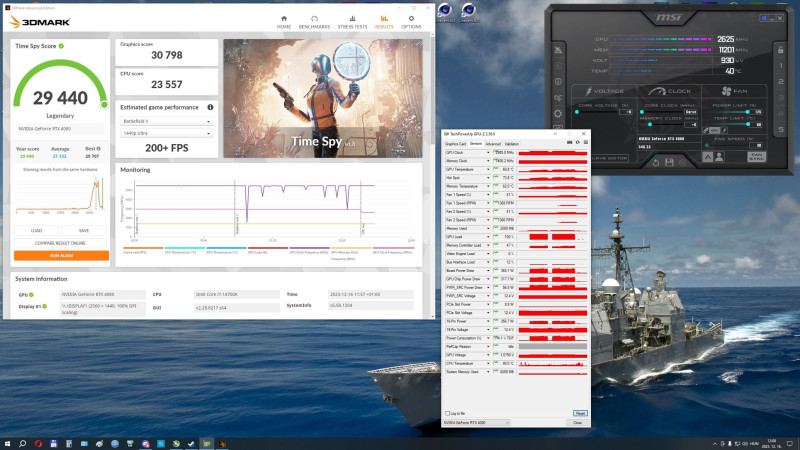Click Compare Result Online button
This screenshot has width=800, height=450.
pos(60,243)
